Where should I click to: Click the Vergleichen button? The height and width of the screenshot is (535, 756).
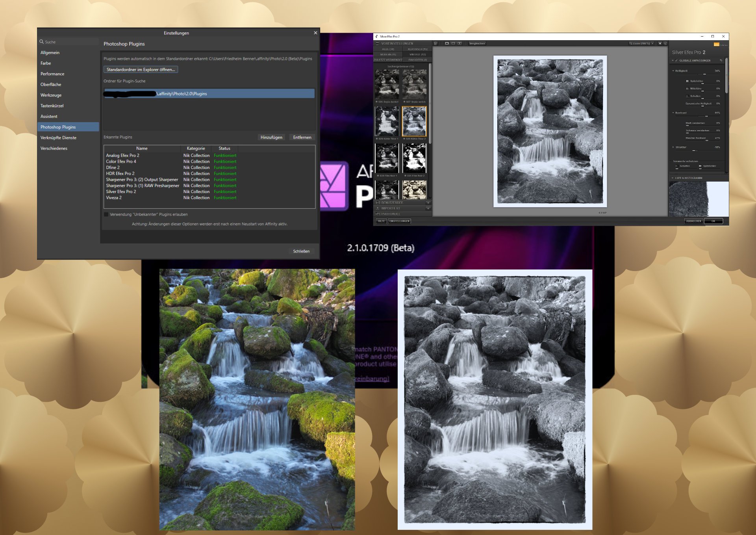477,43
